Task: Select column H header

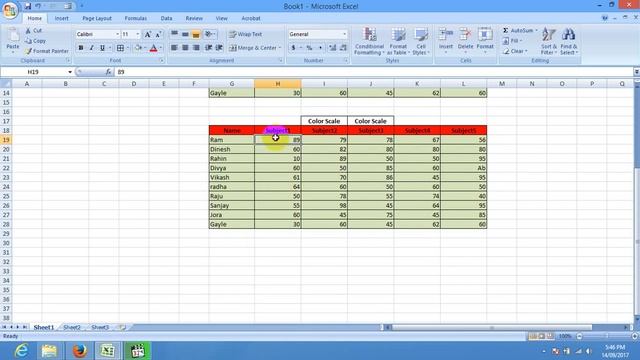Action: [278, 84]
